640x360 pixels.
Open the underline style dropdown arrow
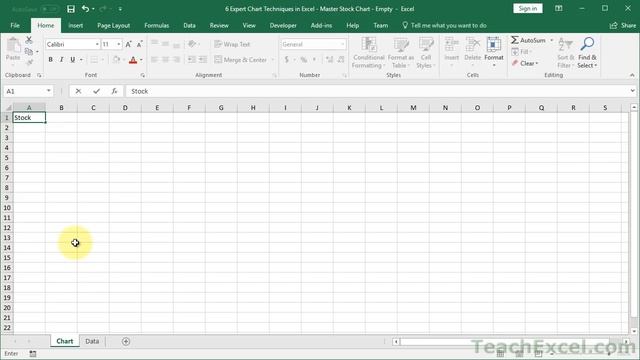coord(81,60)
